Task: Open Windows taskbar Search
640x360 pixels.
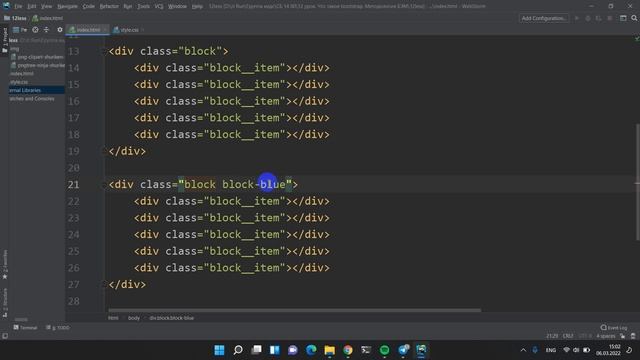Action: pyautogui.click(x=238, y=350)
